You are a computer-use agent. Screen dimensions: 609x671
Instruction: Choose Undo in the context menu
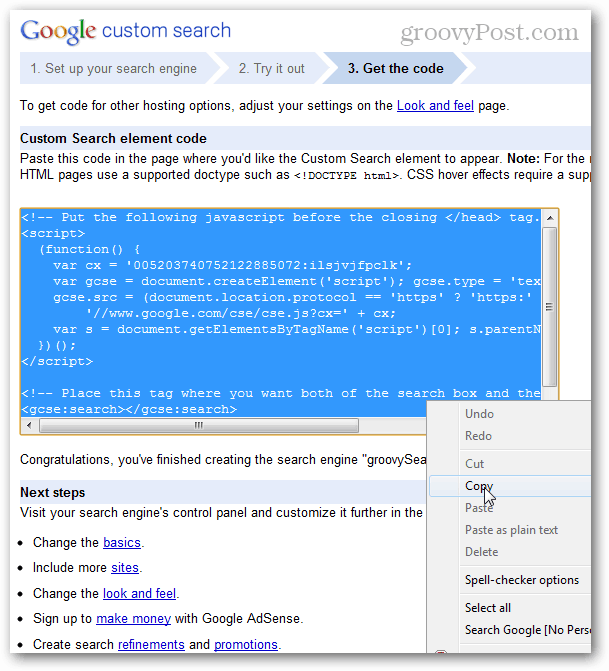click(479, 414)
